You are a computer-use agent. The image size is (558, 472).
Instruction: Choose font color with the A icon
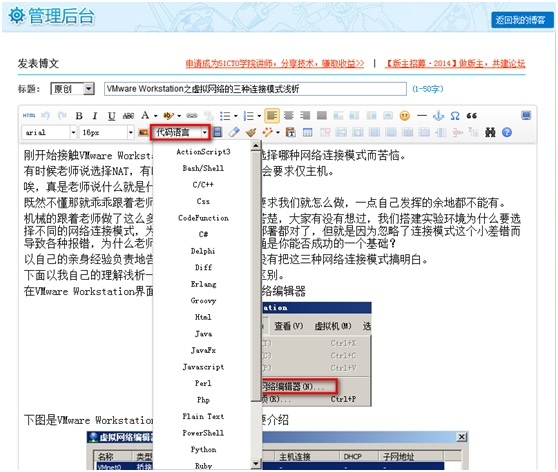point(145,115)
